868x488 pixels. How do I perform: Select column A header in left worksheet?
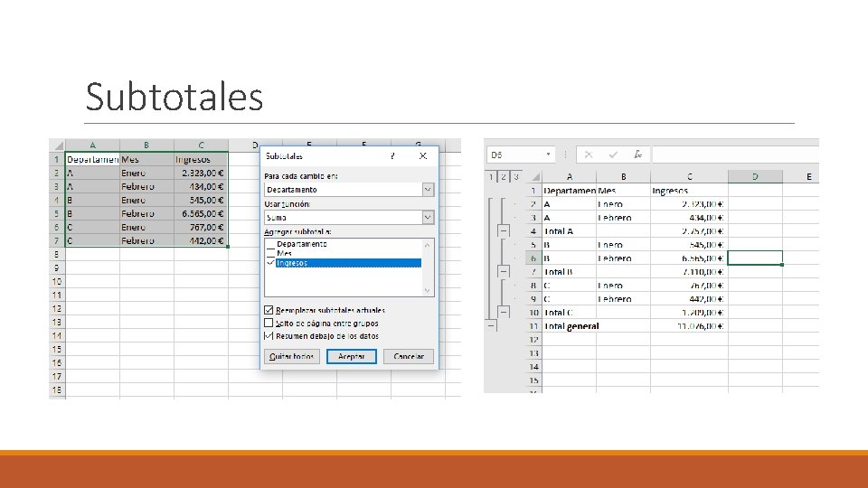click(x=92, y=145)
